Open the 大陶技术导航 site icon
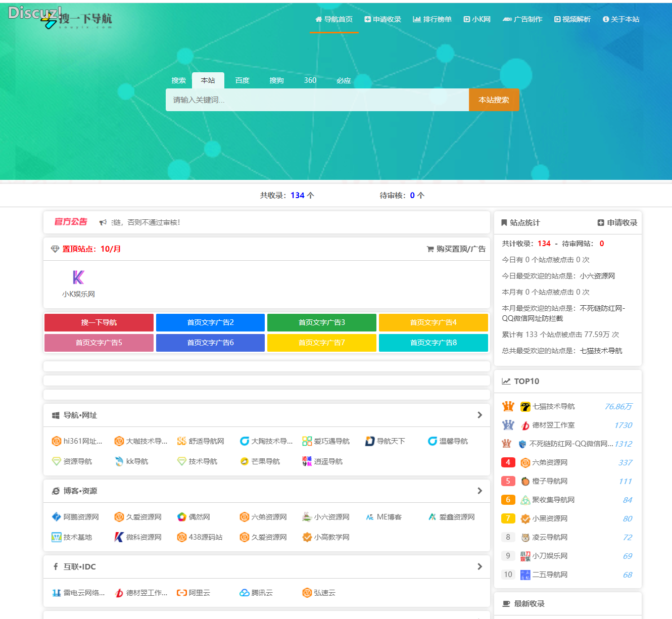672x619 pixels. (x=245, y=441)
